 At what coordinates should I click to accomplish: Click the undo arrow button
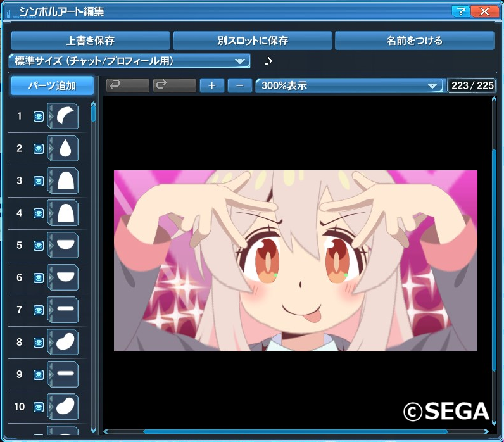point(128,85)
